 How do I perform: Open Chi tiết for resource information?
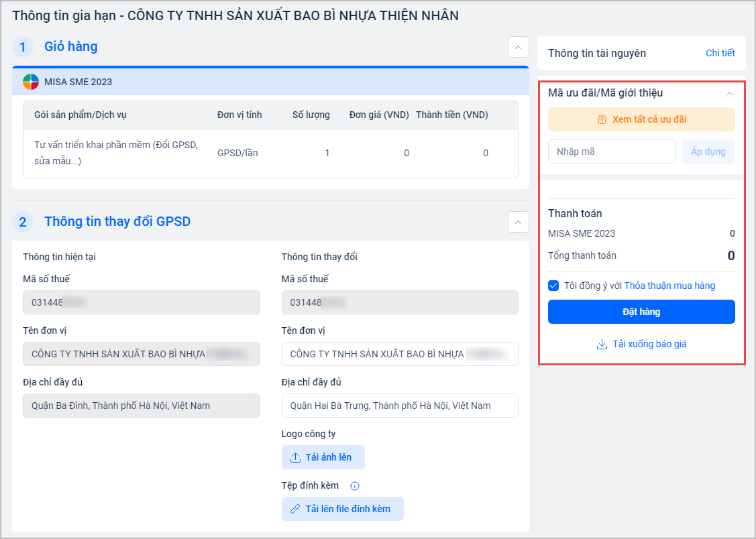tap(720, 53)
